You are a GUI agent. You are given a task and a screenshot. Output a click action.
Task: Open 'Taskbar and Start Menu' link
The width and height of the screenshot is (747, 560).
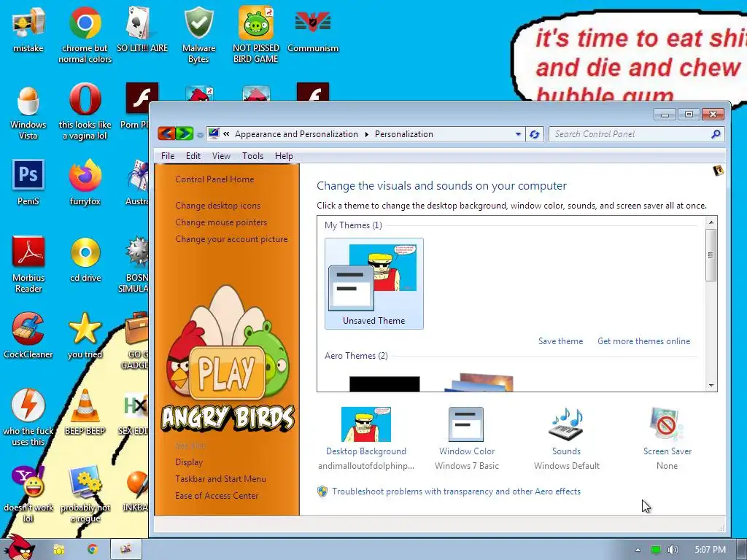(220, 478)
